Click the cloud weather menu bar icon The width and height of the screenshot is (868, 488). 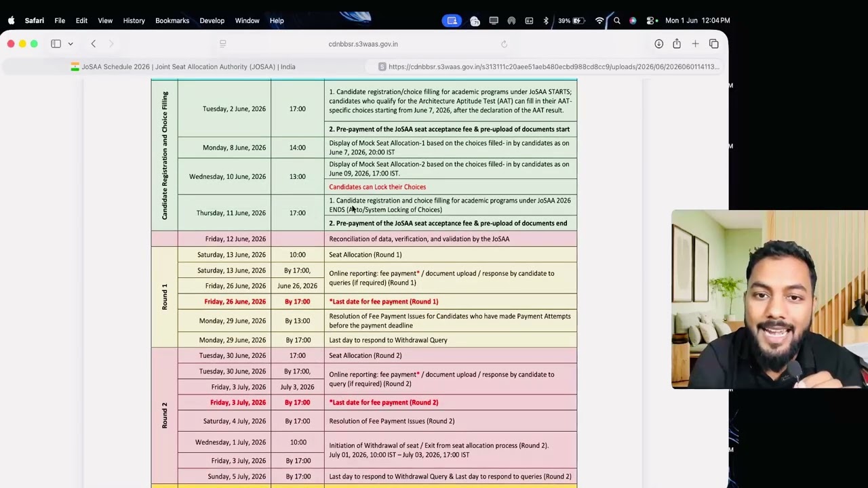[475, 20]
